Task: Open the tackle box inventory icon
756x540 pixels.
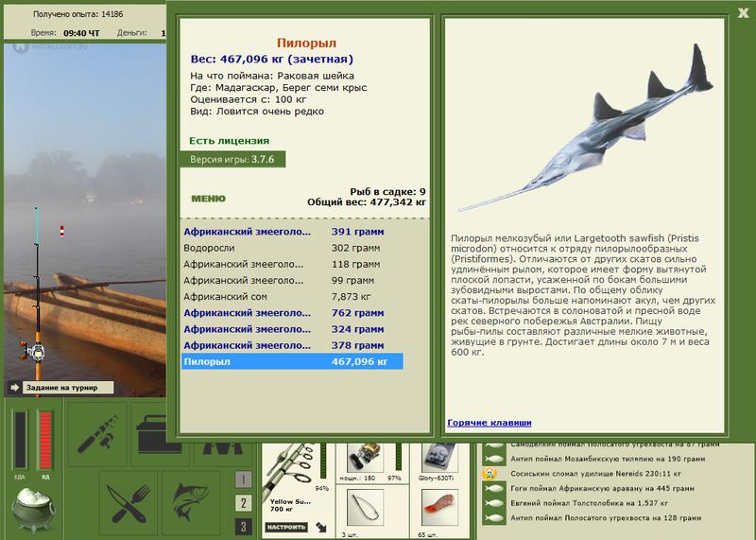Action: click(x=153, y=434)
